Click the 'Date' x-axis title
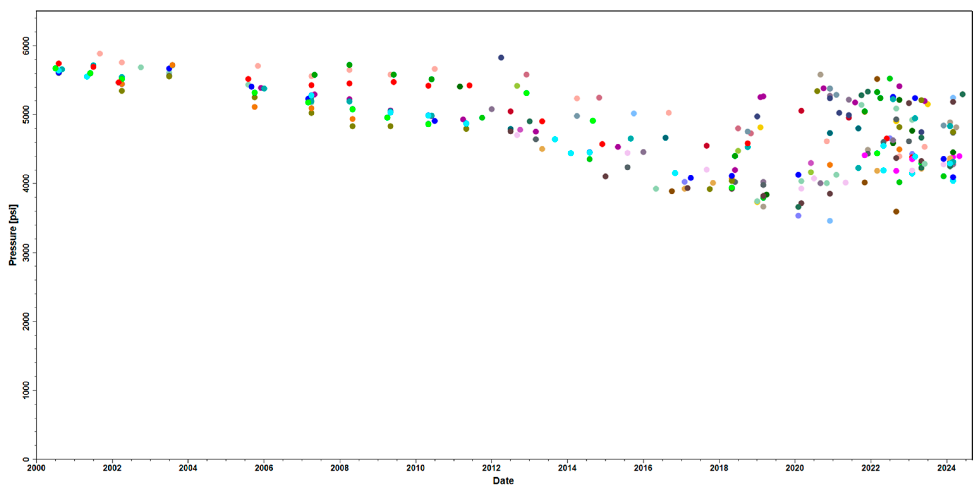 [503, 481]
